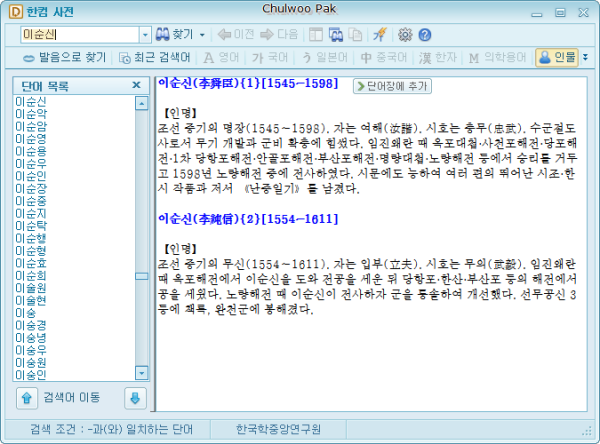Switch to the 영어 dictionary tab
Image resolution: width=600 pixels, height=444 pixels.
pyautogui.click(x=221, y=58)
